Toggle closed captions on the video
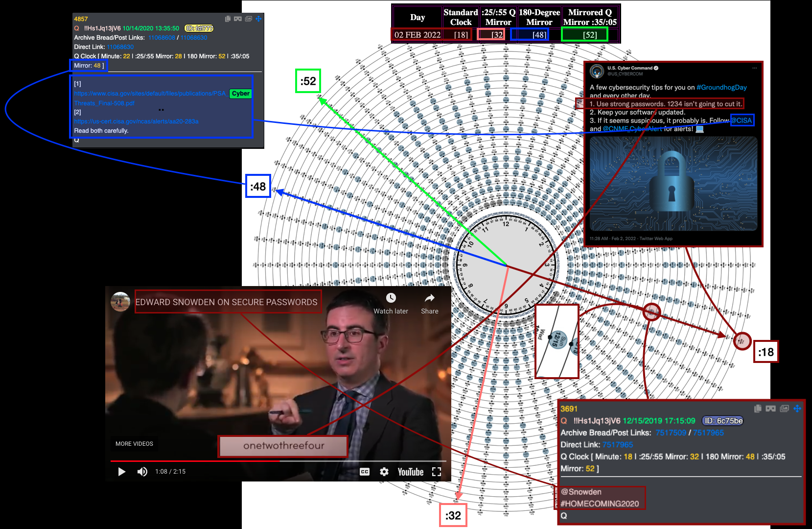Viewport: 812px width, 529px height. pos(365,472)
